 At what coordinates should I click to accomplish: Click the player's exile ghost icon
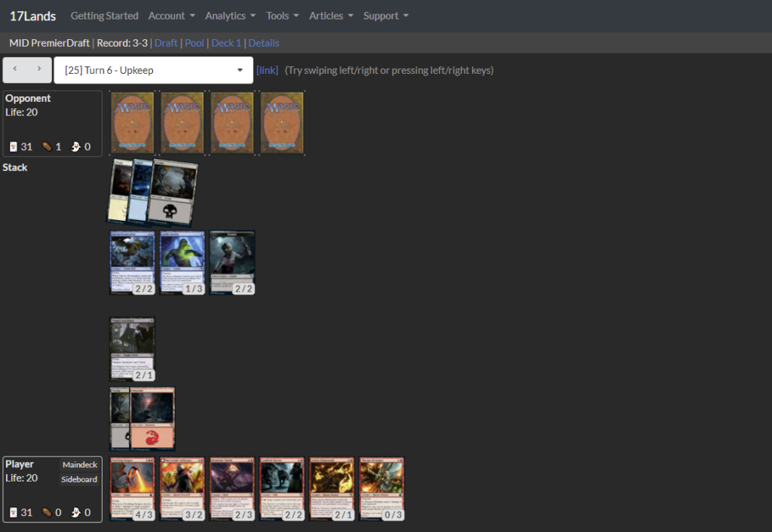tap(76, 512)
